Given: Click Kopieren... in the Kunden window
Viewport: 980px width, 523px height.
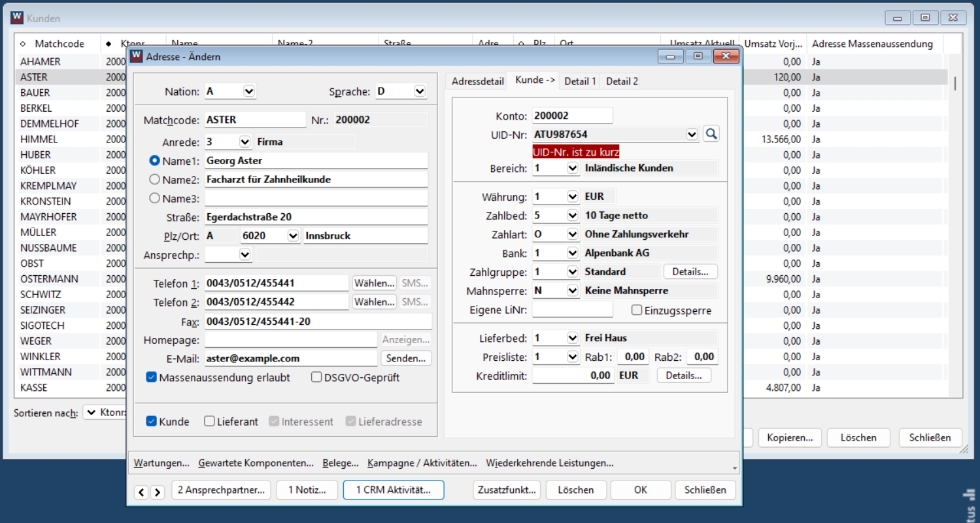Looking at the screenshot, I should point(790,437).
